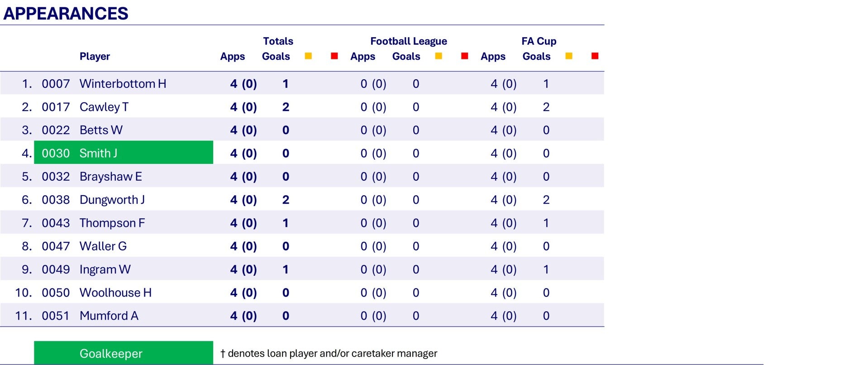
Task: Click the FA Cup red card icon
Action: pyautogui.click(x=595, y=56)
